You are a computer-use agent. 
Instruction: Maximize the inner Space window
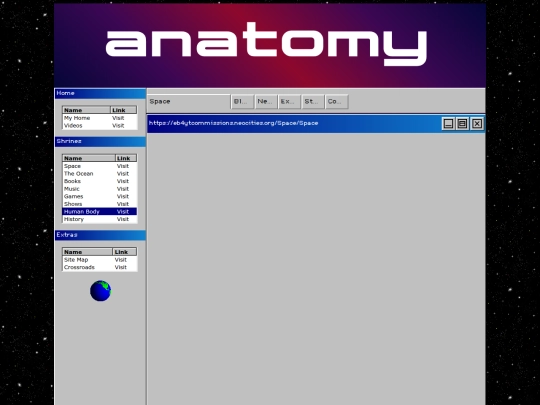click(x=462, y=123)
